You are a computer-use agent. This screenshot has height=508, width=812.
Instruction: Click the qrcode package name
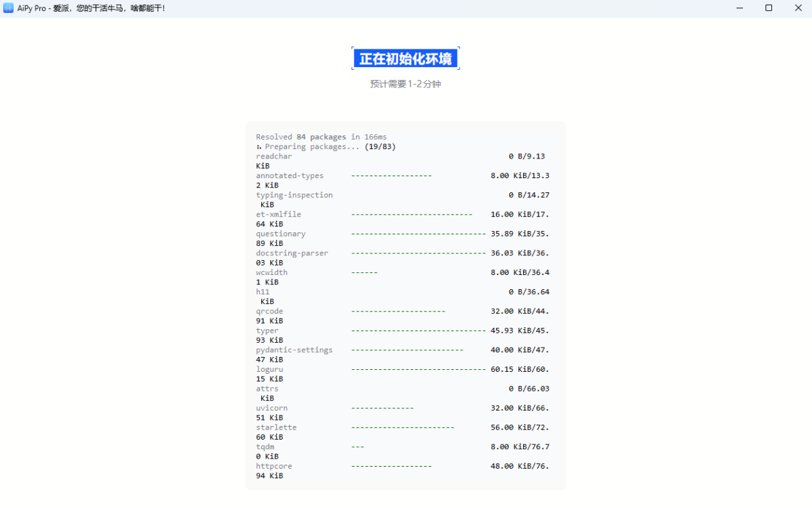point(269,312)
